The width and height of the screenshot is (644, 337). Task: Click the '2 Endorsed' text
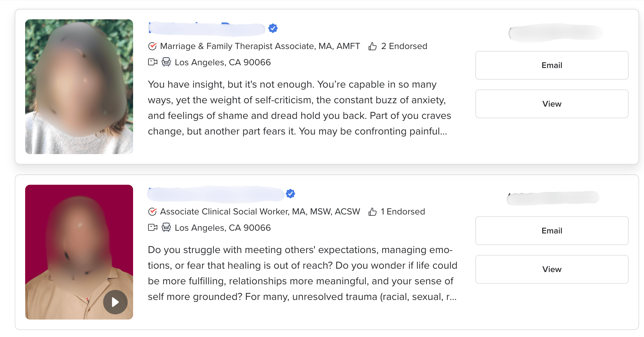pyautogui.click(x=404, y=46)
